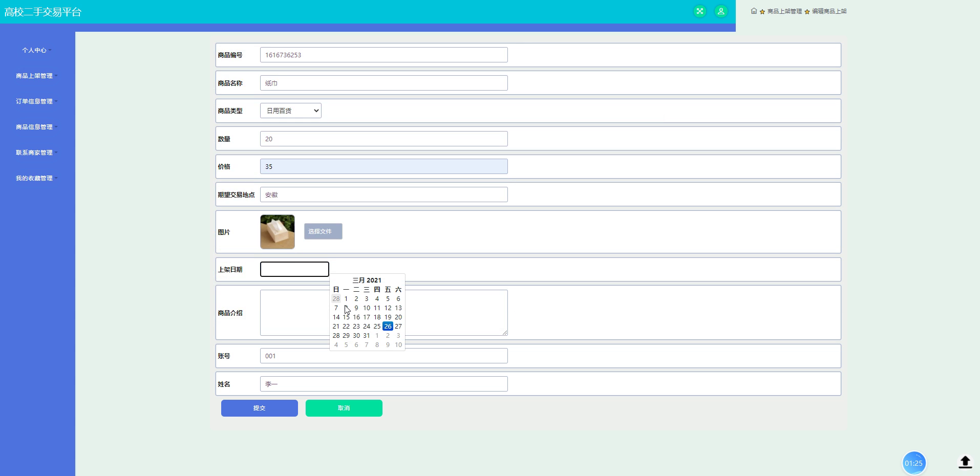
Task: Pick date 14 in the calendar
Action: tap(336, 317)
